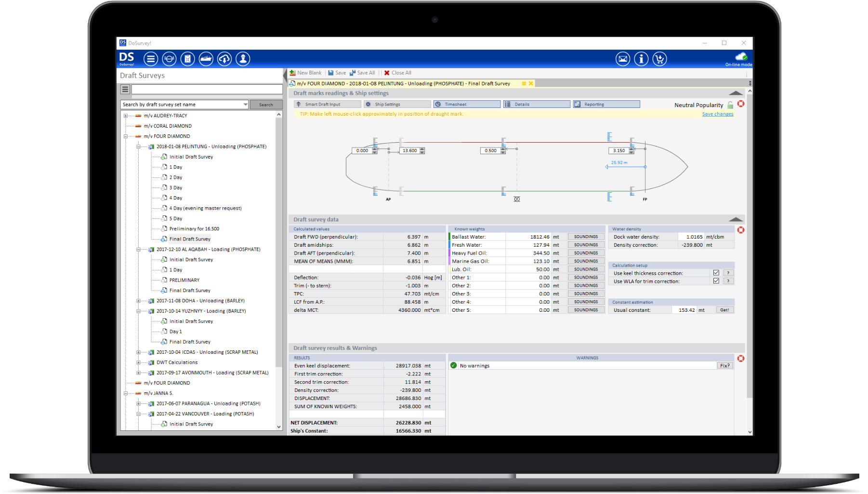Click the draft survey circle icon in header
The width and height of the screenshot is (868, 494).
tap(169, 59)
